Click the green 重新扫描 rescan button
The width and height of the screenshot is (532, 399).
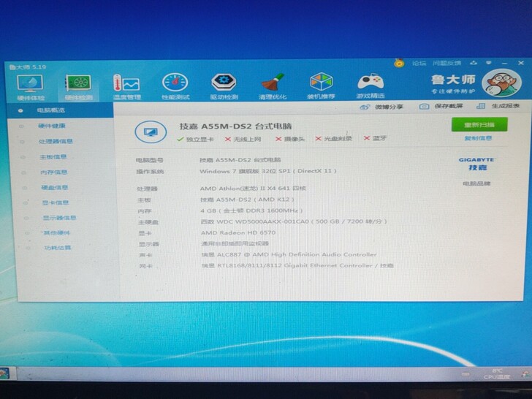479,124
